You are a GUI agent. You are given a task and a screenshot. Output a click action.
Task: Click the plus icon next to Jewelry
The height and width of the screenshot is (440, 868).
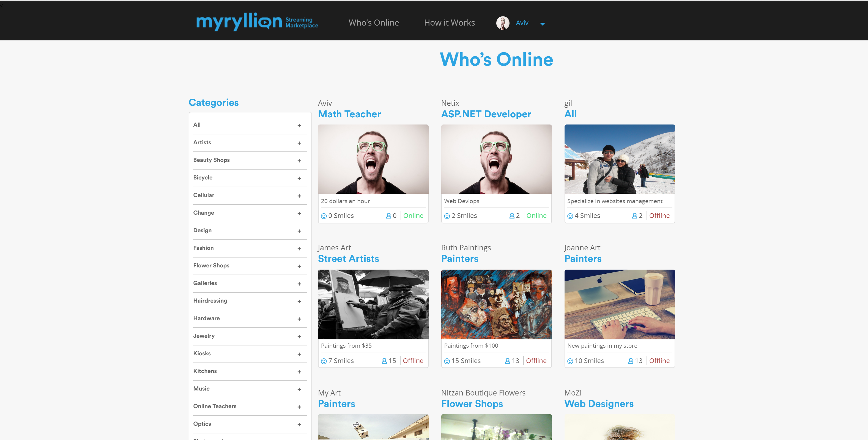tap(299, 336)
